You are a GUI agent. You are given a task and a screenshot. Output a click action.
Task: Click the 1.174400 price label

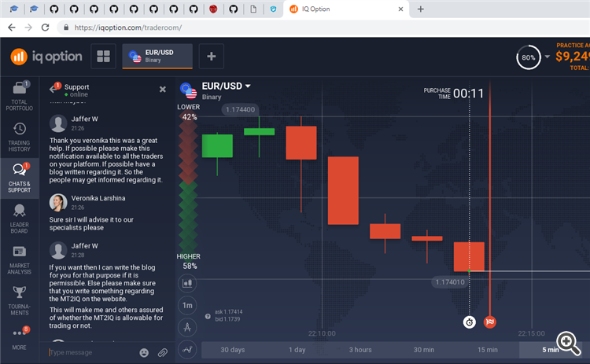point(240,109)
